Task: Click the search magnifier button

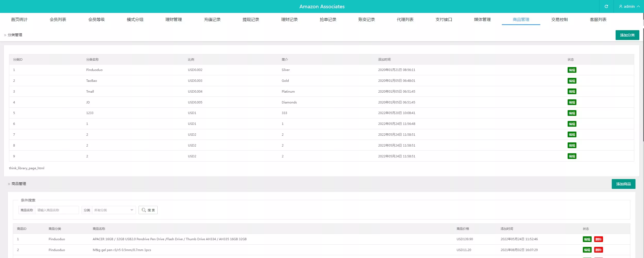Action: click(x=148, y=210)
